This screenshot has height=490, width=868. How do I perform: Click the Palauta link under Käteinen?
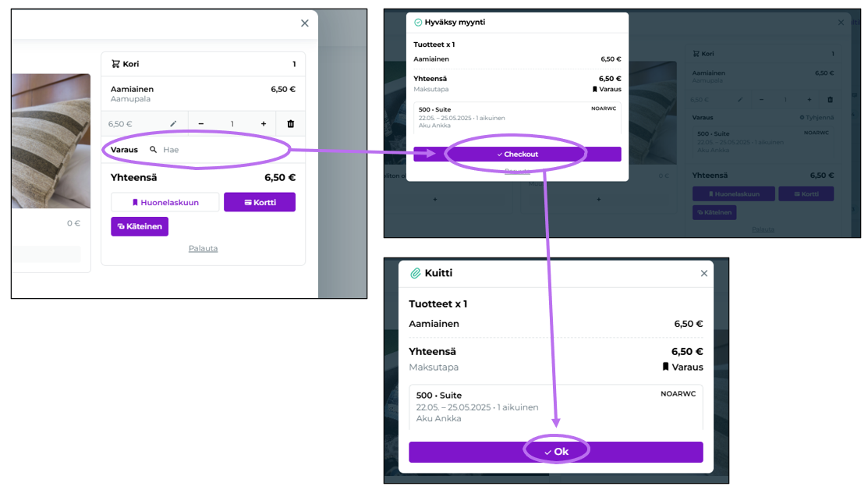point(203,249)
